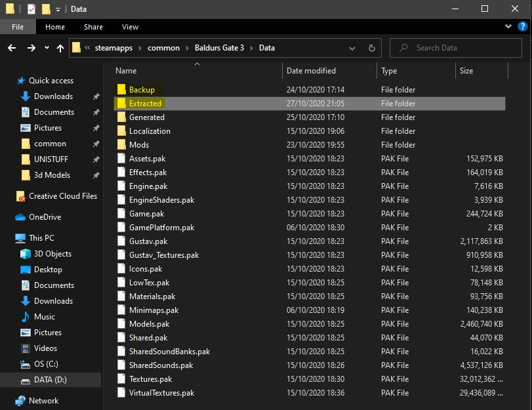The height and width of the screenshot is (410, 532).
Task: Click steamapps in the address breadcrumb
Action: tap(113, 48)
